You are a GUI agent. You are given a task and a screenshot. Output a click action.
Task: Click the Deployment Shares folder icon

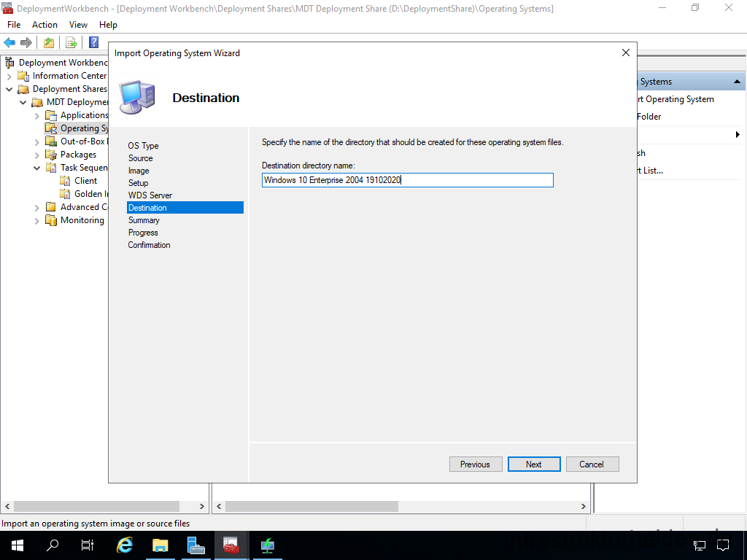(x=23, y=89)
